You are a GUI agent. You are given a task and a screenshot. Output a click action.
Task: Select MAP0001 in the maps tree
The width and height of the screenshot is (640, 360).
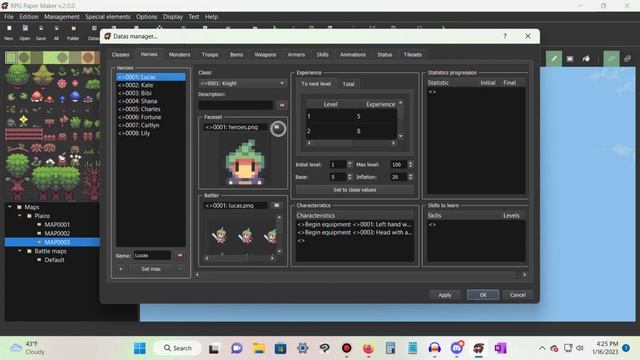[x=57, y=224]
